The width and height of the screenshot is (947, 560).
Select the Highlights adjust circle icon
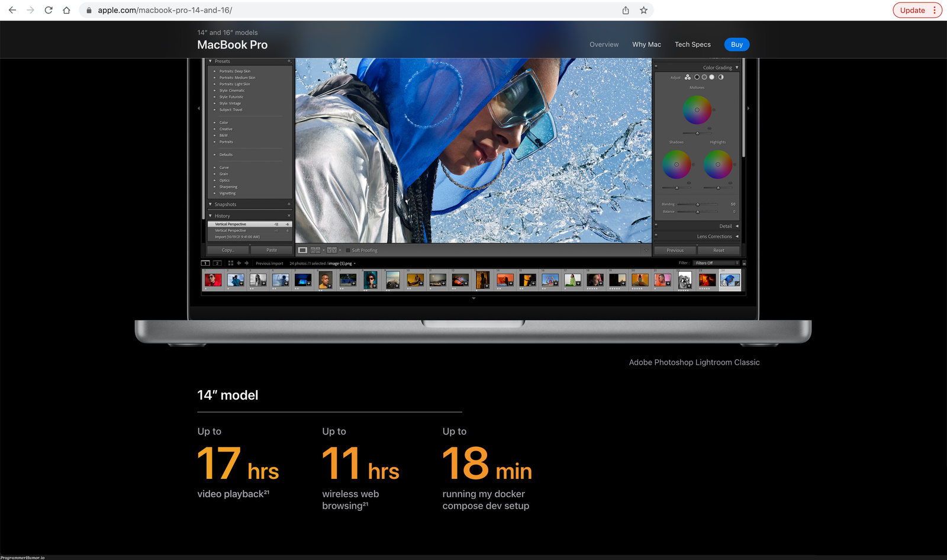[x=711, y=77]
